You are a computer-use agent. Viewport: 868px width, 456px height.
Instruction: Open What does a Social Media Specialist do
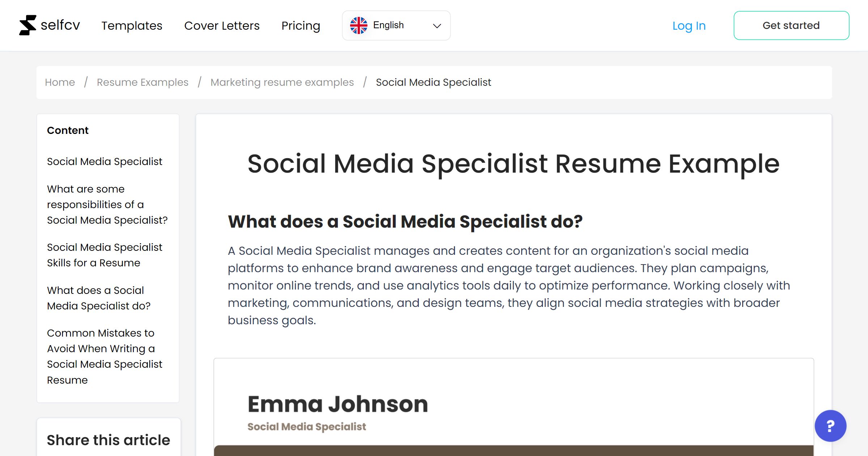coord(98,298)
